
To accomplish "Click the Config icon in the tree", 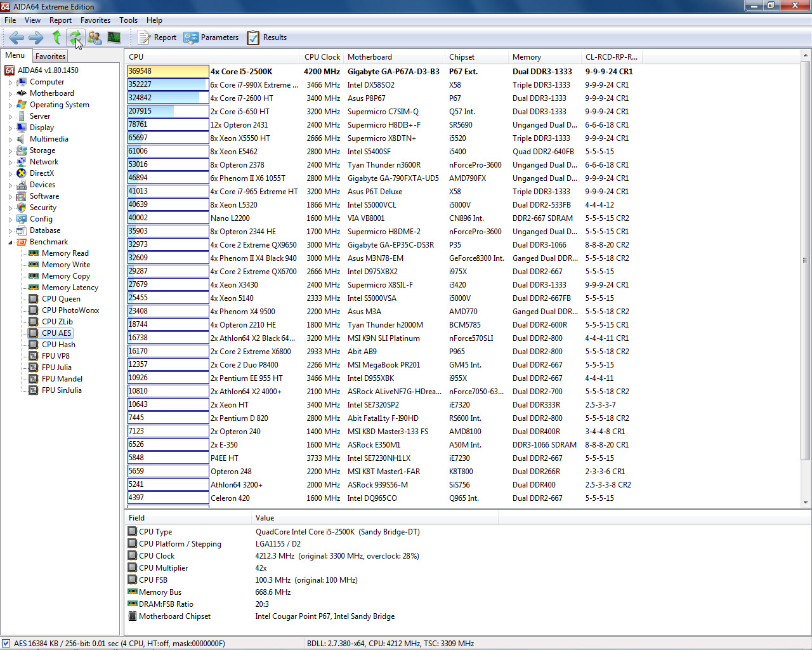I will (22, 219).
